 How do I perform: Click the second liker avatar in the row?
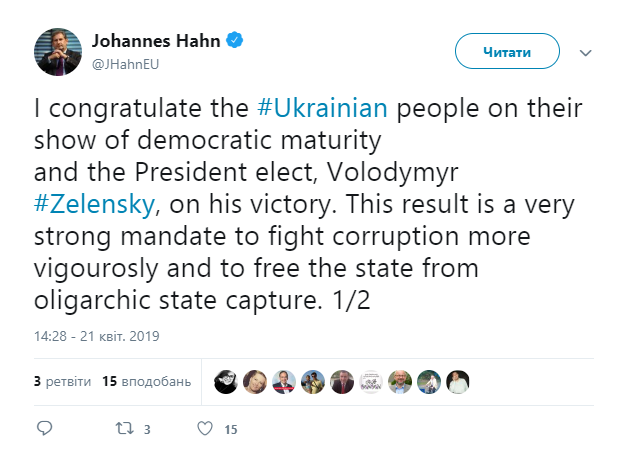(254, 381)
